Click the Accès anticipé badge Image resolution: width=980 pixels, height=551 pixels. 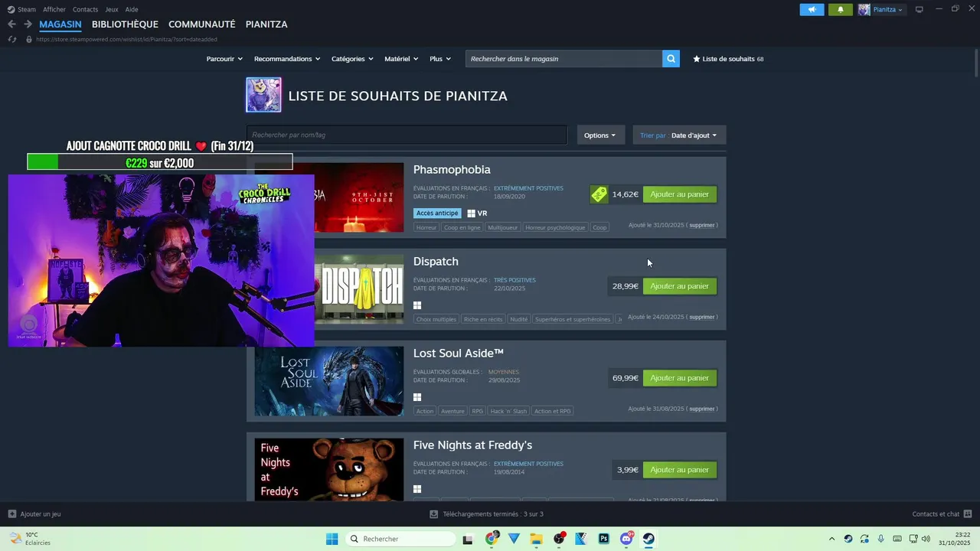pos(437,214)
